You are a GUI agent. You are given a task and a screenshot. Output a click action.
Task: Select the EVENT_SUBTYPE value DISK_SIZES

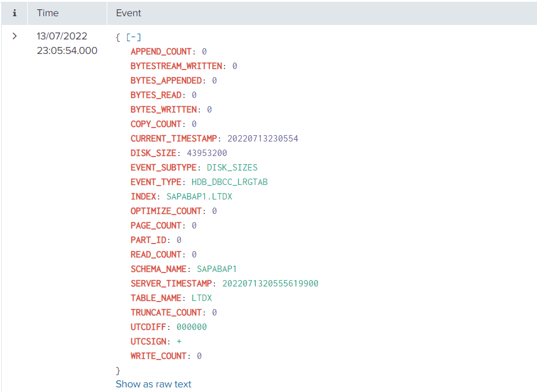pos(232,168)
